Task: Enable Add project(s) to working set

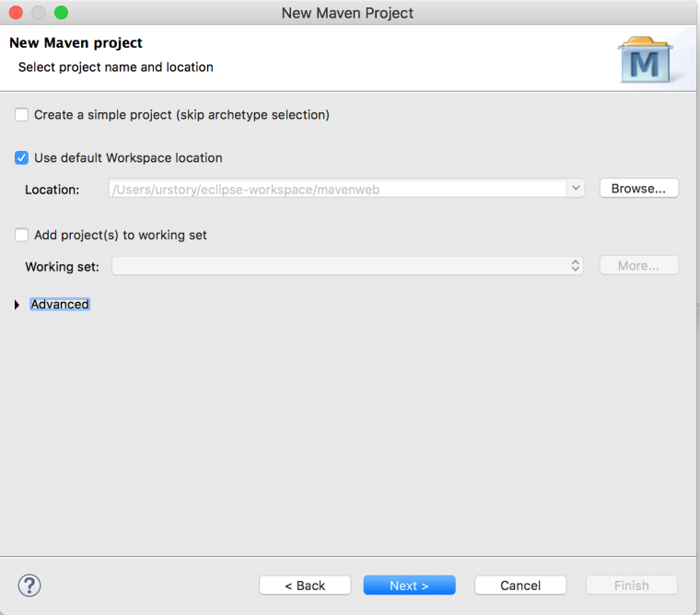Action: click(21, 235)
